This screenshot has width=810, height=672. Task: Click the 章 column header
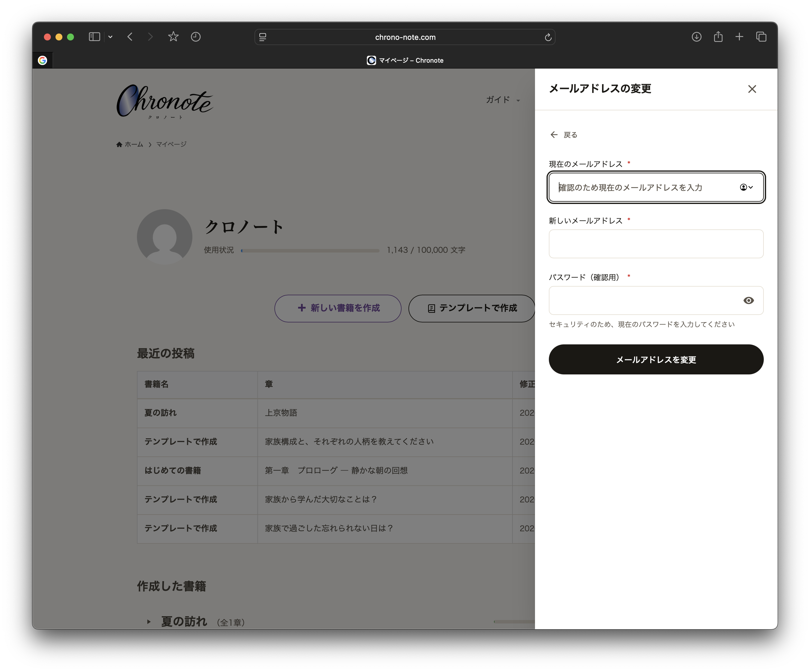pyautogui.click(x=384, y=384)
